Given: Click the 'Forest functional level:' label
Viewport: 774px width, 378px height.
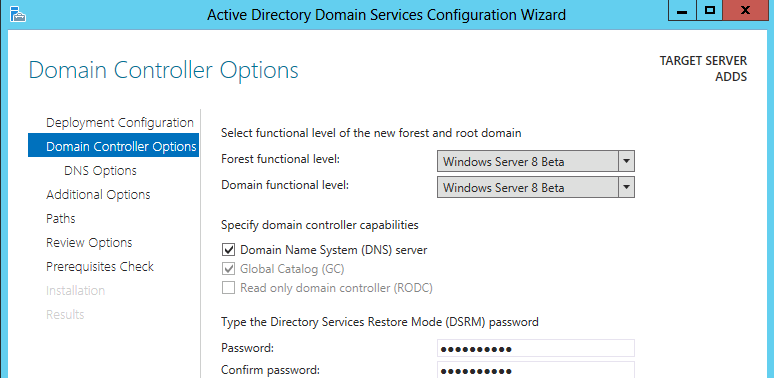Looking at the screenshot, I should click(x=280, y=159).
